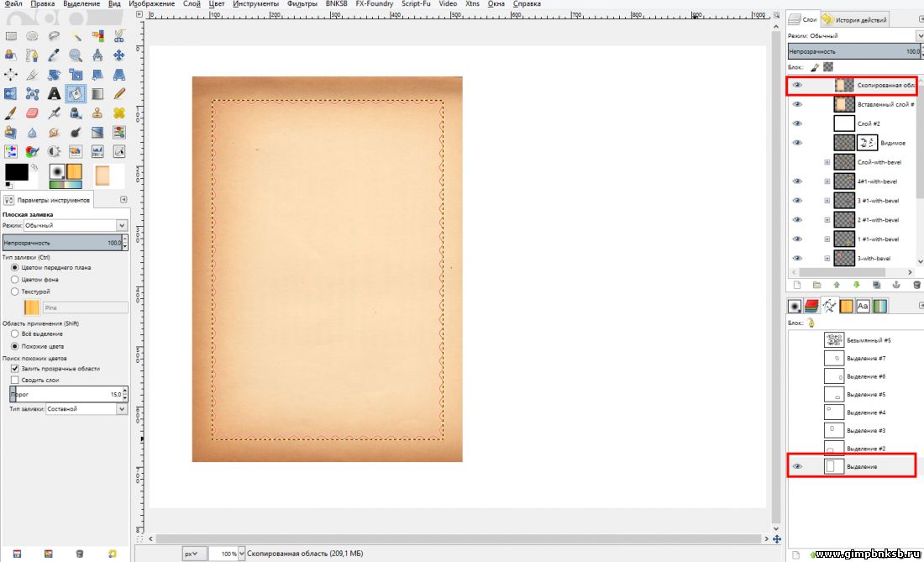
Task: Click the new layer icon in Layers panel
Action: pyautogui.click(x=796, y=285)
